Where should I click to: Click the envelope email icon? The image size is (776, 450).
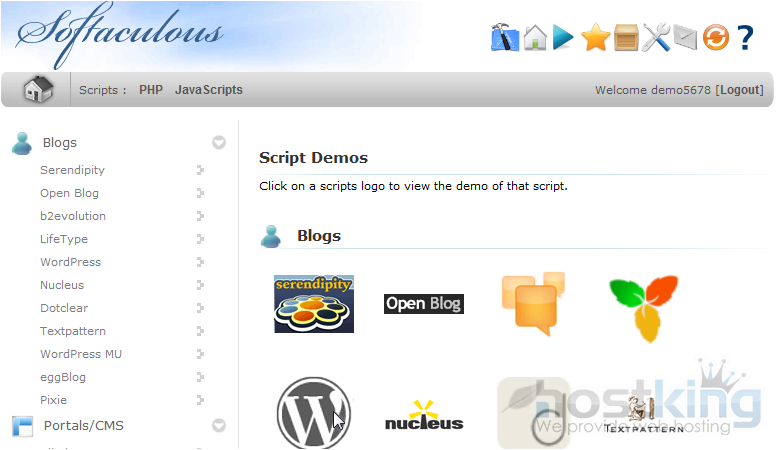coord(685,38)
